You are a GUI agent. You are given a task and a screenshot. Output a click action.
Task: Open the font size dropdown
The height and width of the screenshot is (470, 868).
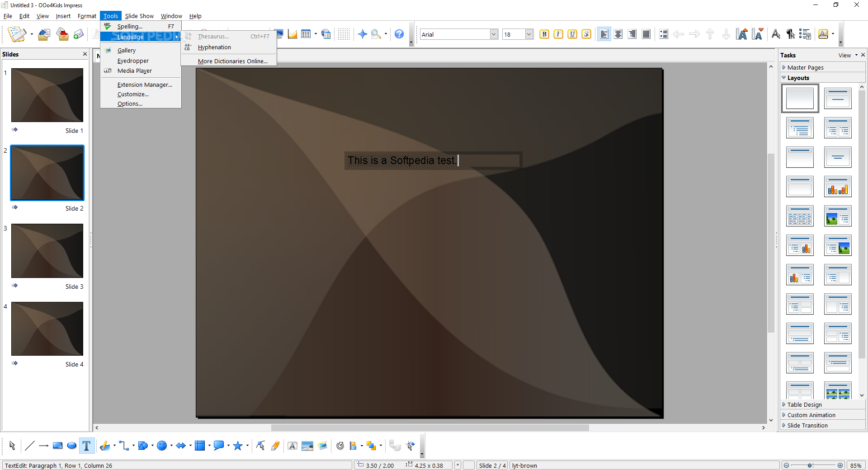pos(529,34)
